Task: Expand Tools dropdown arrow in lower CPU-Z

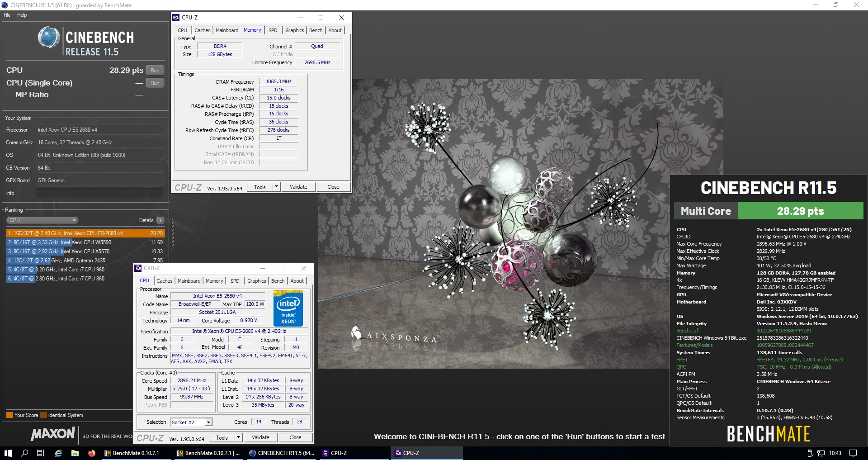Action: (239, 437)
